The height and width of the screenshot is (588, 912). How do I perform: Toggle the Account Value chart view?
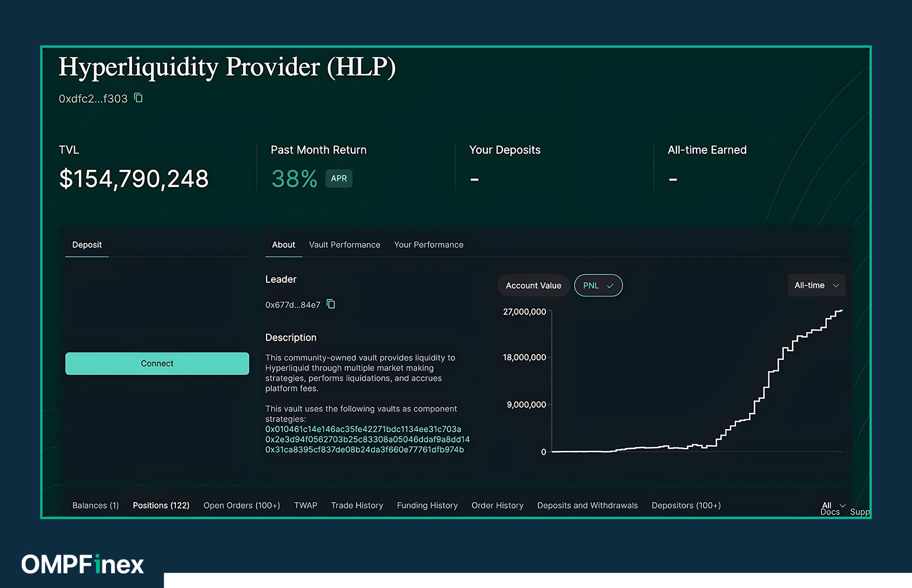coord(534,285)
